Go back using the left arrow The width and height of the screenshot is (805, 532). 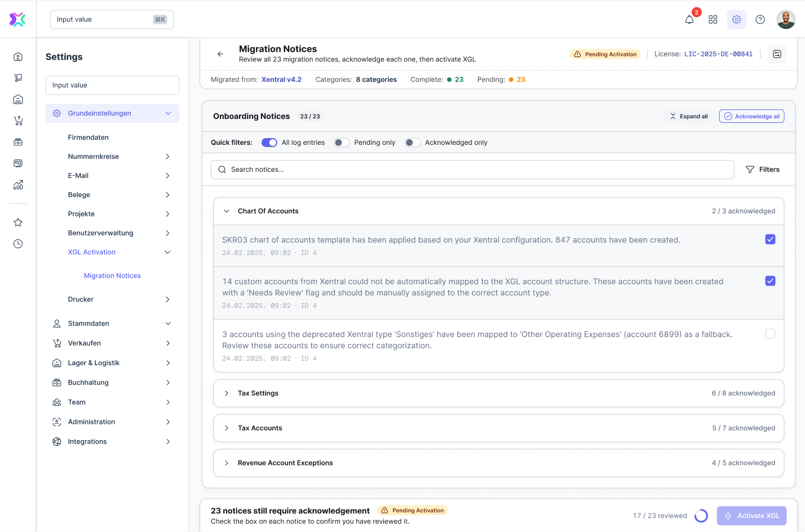220,54
